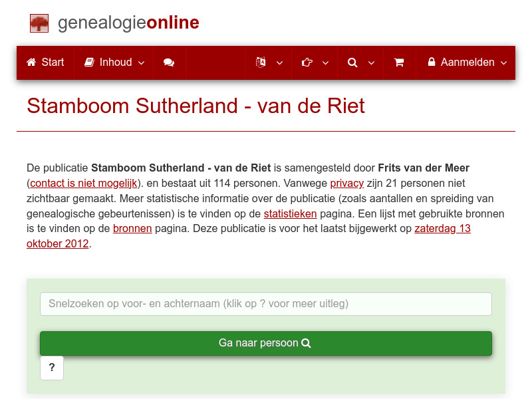Click the speech bubble chat icon

(x=168, y=63)
